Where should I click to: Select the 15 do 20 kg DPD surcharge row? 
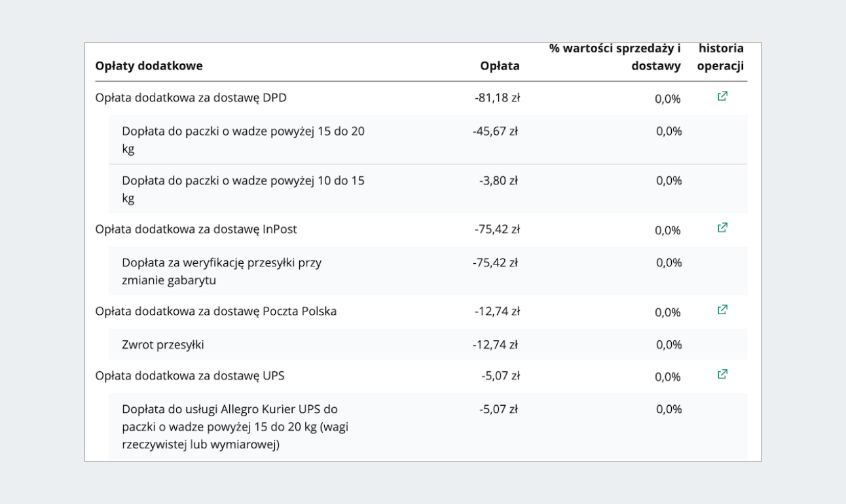tap(243, 140)
